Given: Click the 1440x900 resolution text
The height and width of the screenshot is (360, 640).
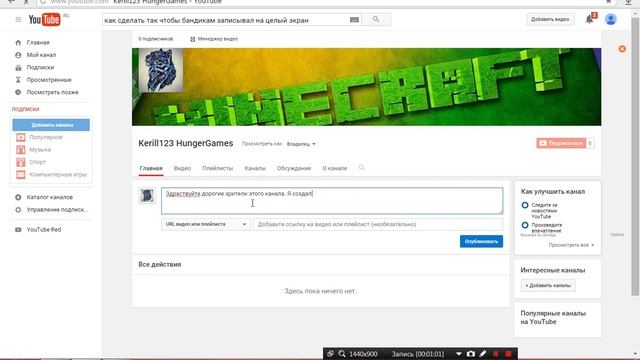Looking at the screenshot, I should pyautogui.click(x=363, y=354).
